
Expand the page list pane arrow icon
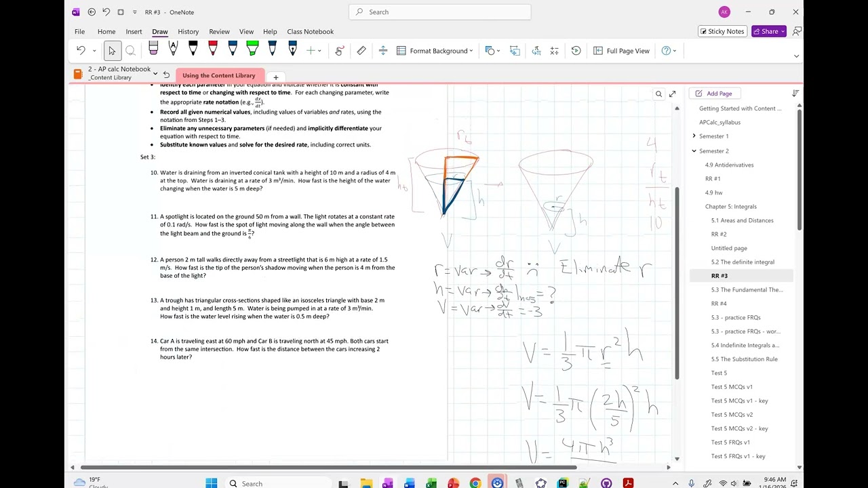point(672,94)
